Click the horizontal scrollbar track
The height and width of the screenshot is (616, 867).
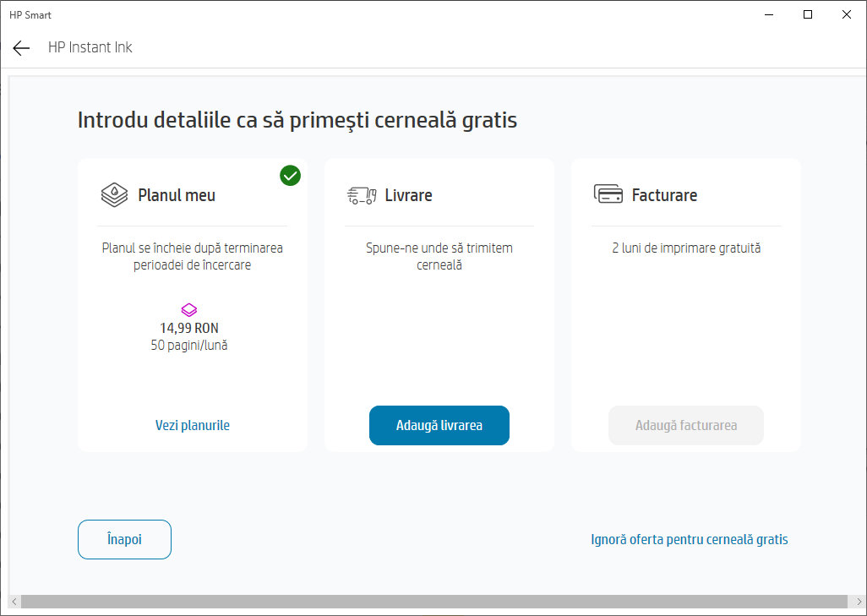click(434, 602)
